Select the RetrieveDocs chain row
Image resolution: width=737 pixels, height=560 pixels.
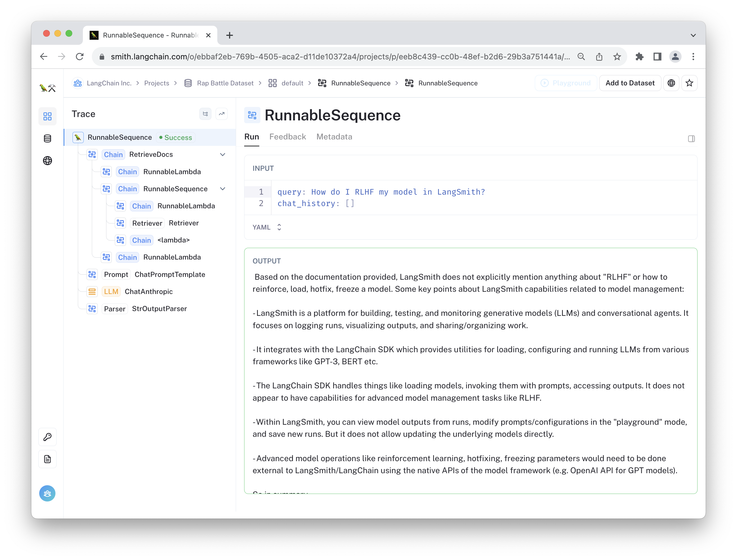[x=150, y=154]
